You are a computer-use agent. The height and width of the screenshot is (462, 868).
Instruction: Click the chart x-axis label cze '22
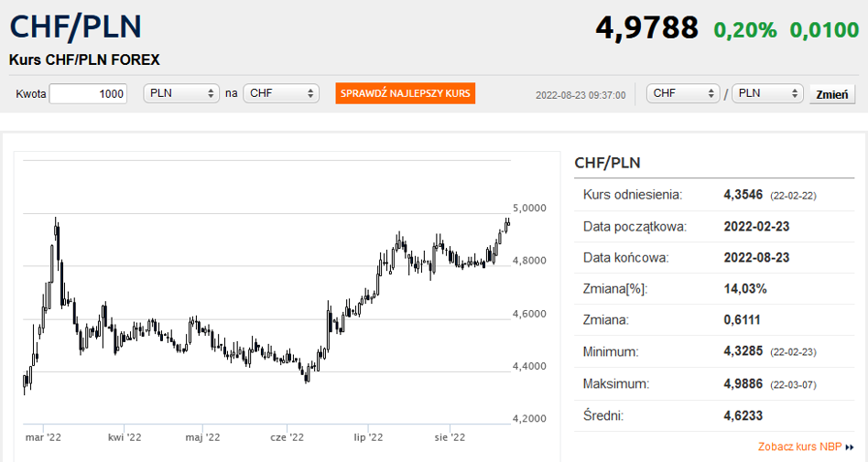[287, 437]
